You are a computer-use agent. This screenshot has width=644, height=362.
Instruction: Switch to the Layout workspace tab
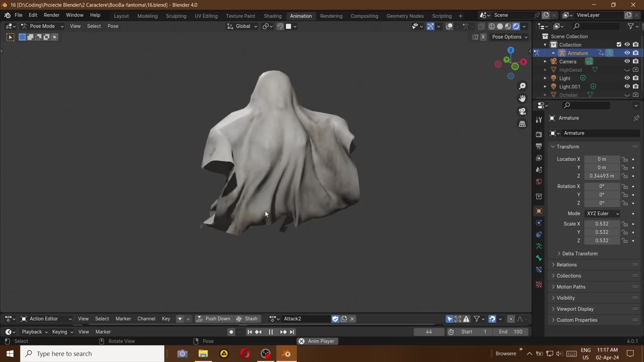pyautogui.click(x=121, y=16)
